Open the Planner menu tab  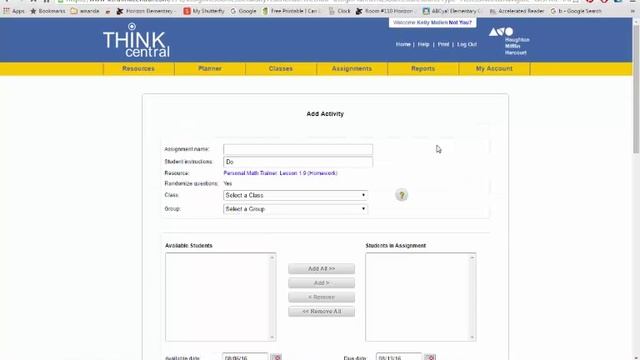pyautogui.click(x=210, y=69)
